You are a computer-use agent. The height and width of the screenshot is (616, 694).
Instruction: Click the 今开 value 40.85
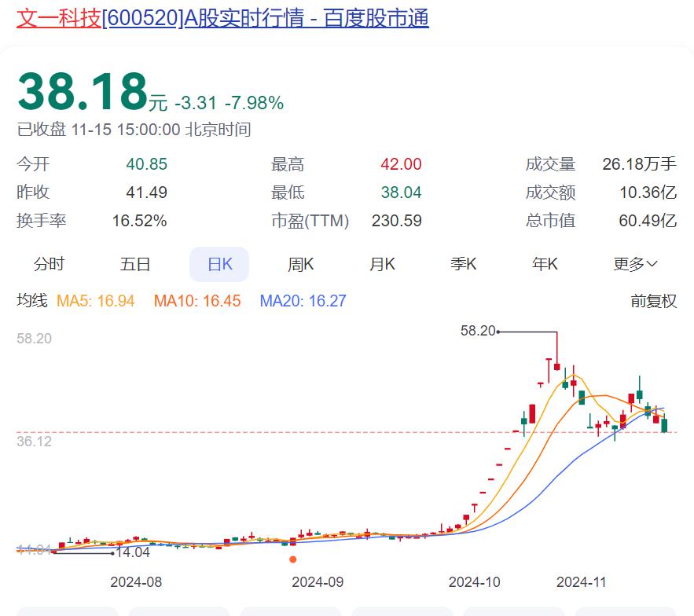(x=146, y=164)
